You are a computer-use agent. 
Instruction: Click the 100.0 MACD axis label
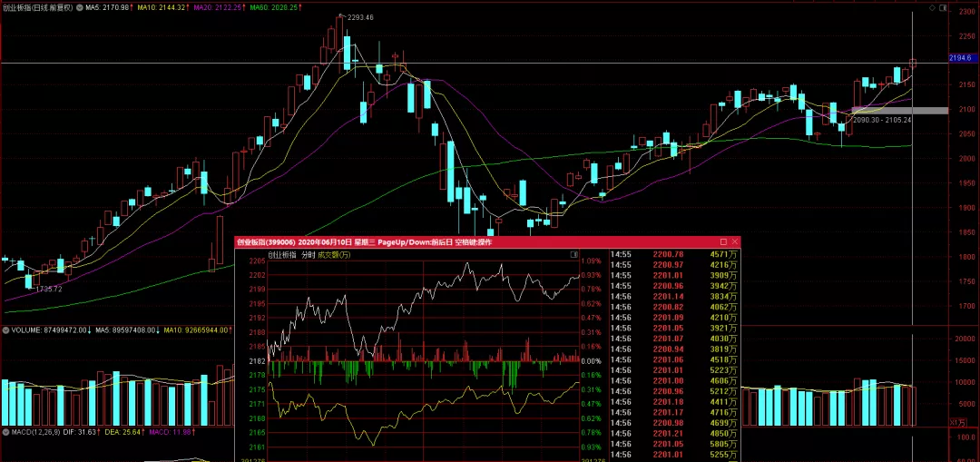tap(967, 437)
